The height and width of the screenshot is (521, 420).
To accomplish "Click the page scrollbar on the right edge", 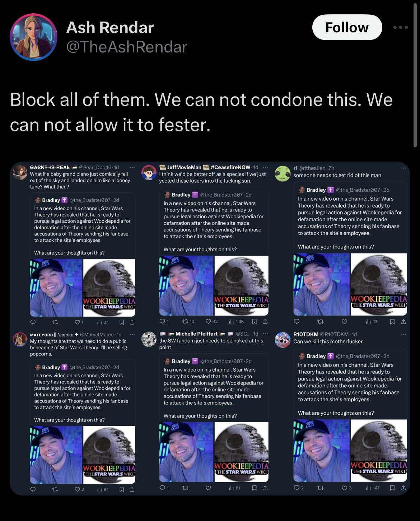I will click(x=415, y=74).
